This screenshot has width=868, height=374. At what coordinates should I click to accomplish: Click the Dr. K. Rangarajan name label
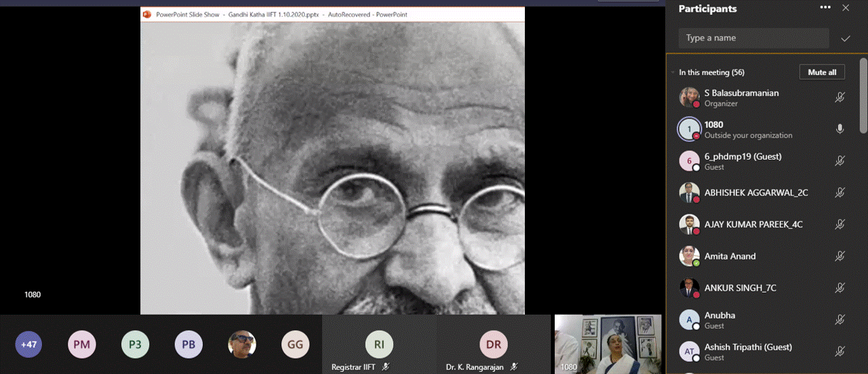coord(475,367)
